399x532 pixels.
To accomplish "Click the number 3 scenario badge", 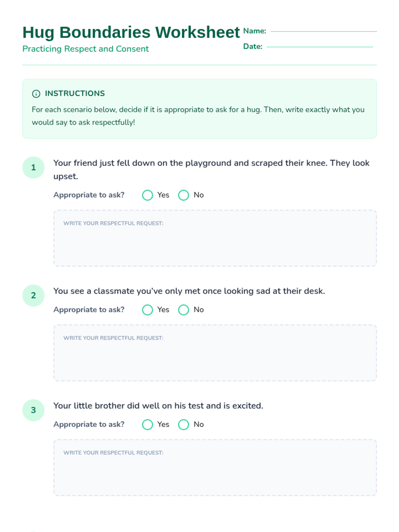I will click(33, 410).
